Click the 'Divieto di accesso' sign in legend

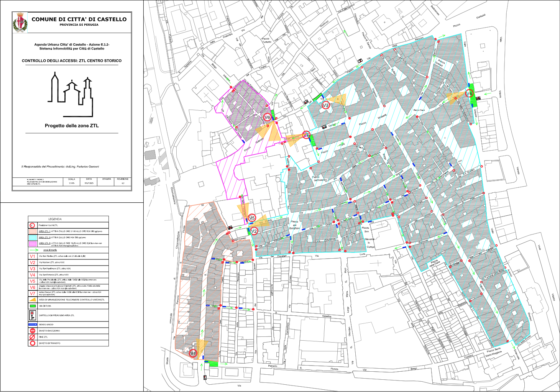pyautogui.click(x=33, y=331)
